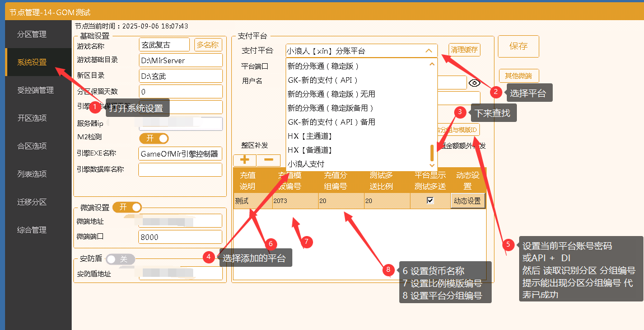The height and width of the screenshot is (330, 644).
Task: Click the plus icon under 整区补发
Action: [x=244, y=159]
